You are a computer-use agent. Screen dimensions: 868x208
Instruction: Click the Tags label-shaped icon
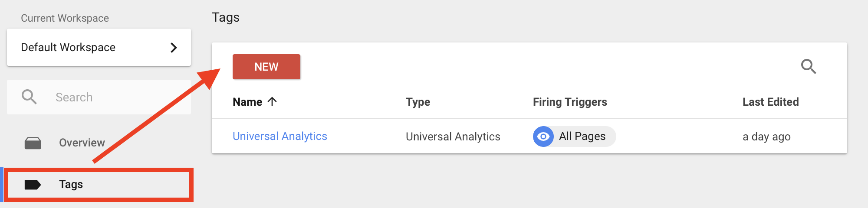point(33,185)
